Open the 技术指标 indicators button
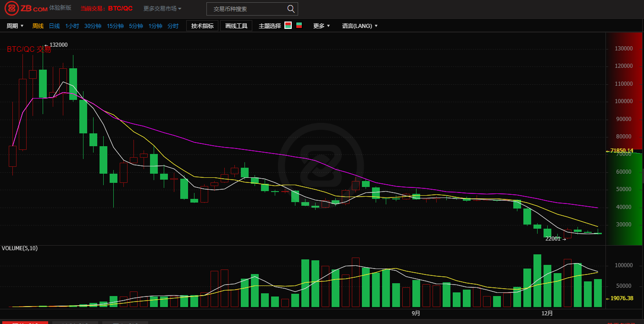Image resolution: width=644 pixels, height=324 pixels. pos(202,26)
